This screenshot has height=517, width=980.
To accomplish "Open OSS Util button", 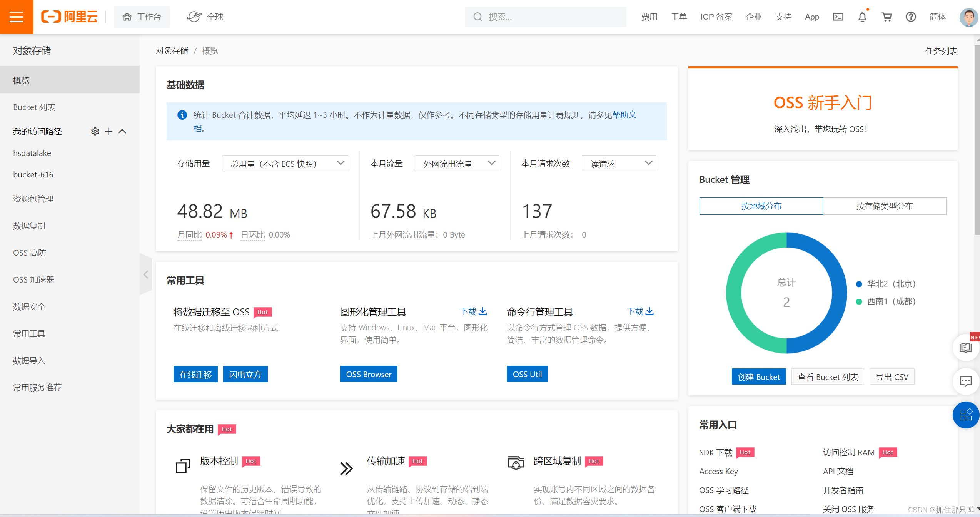I will tap(527, 374).
